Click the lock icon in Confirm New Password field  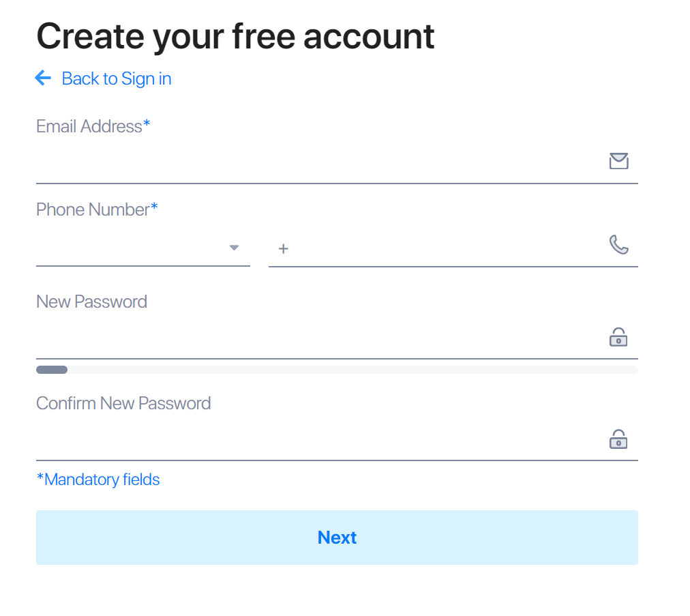pos(618,439)
